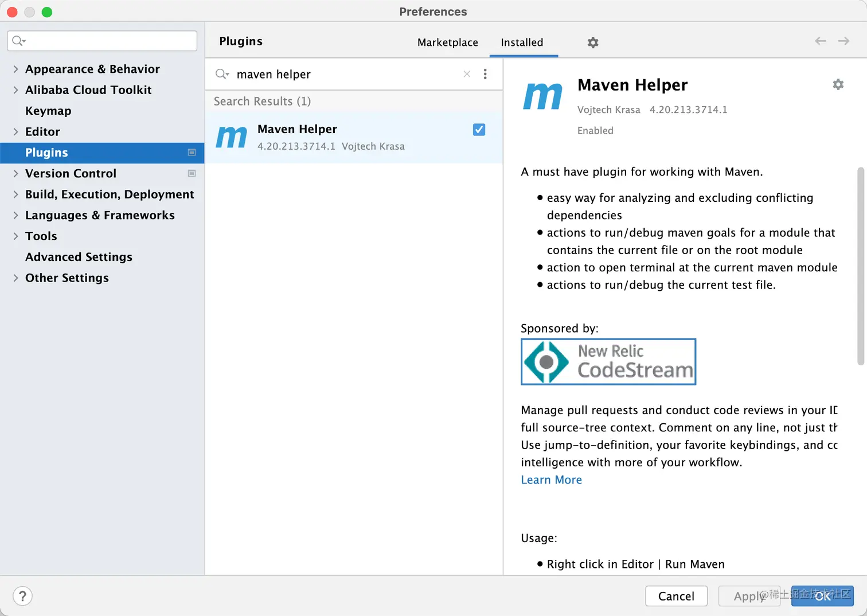Click the project-level icon on Plugins row
The height and width of the screenshot is (616, 867).
(192, 153)
